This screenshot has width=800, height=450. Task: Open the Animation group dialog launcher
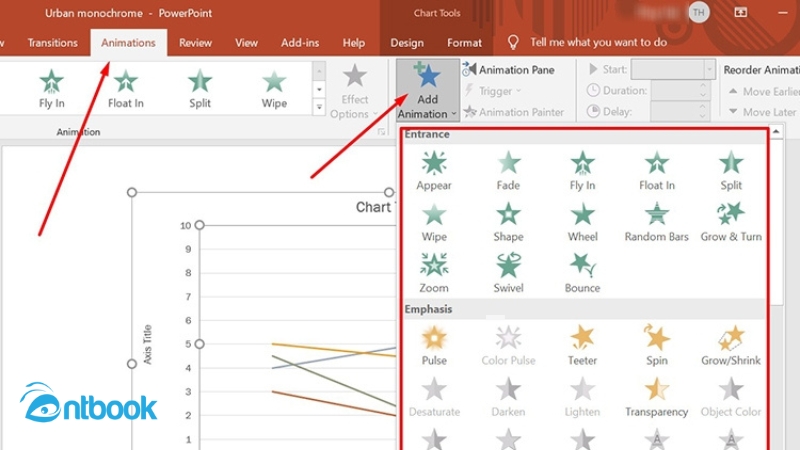click(381, 132)
